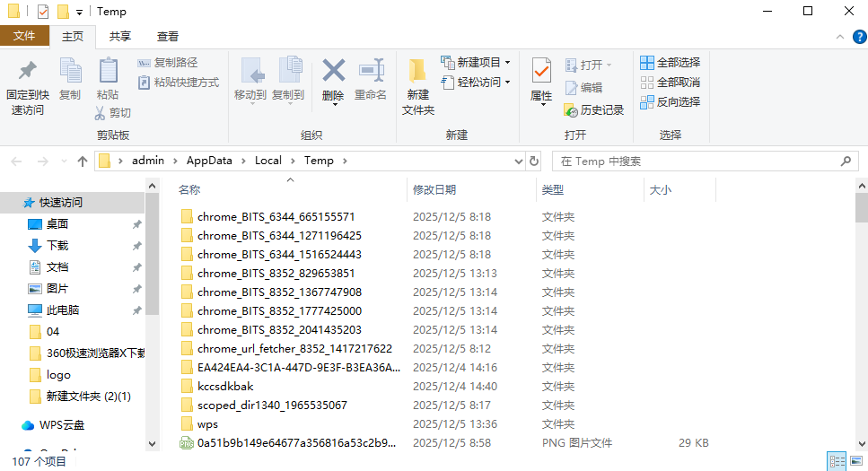Select 0a51b9b149e PNG file

(x=296, y=443)
